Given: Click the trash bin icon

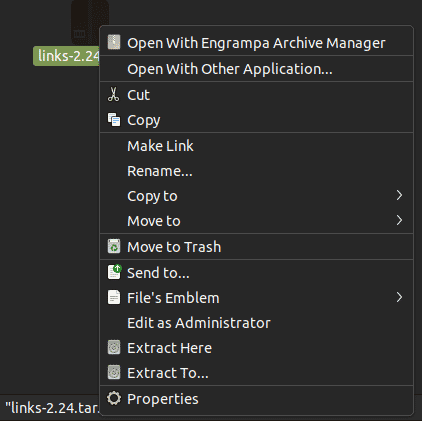Looking at the screenshot, I should (x=114, y=246).
